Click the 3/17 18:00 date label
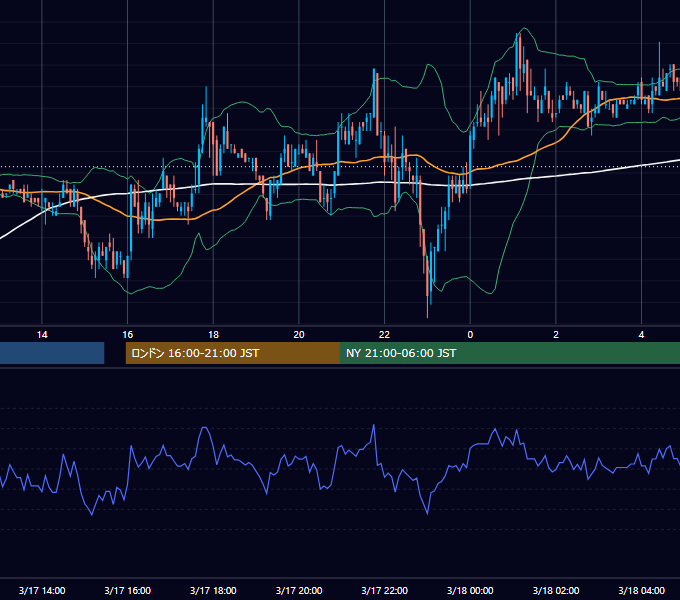Viewport: 680px width, 600px height. 213,590
